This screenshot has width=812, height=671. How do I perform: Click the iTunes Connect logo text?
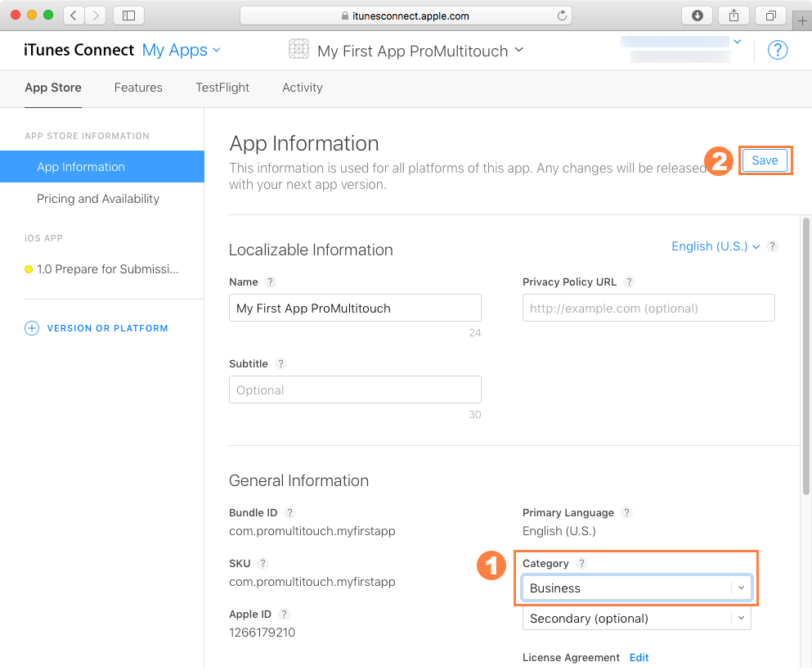(79, 50)
